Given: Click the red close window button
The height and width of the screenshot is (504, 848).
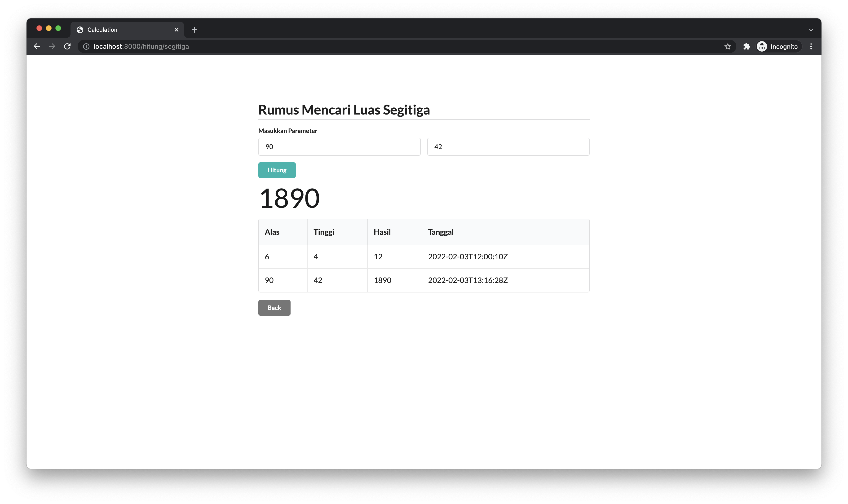Looking at the screenshot, I should point(39,28).
